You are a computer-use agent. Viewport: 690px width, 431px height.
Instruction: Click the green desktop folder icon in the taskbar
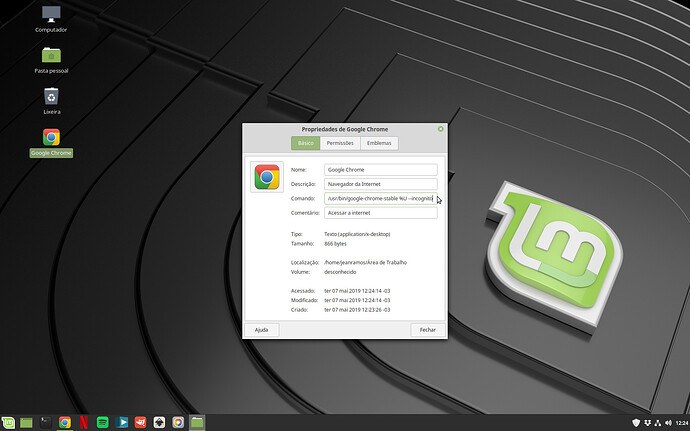point(26,423)
